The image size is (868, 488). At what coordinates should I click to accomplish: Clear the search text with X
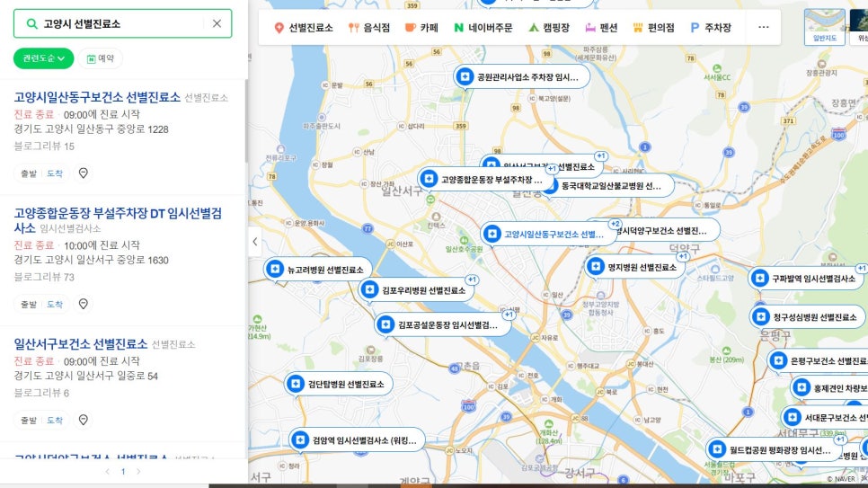click(217, 23)
